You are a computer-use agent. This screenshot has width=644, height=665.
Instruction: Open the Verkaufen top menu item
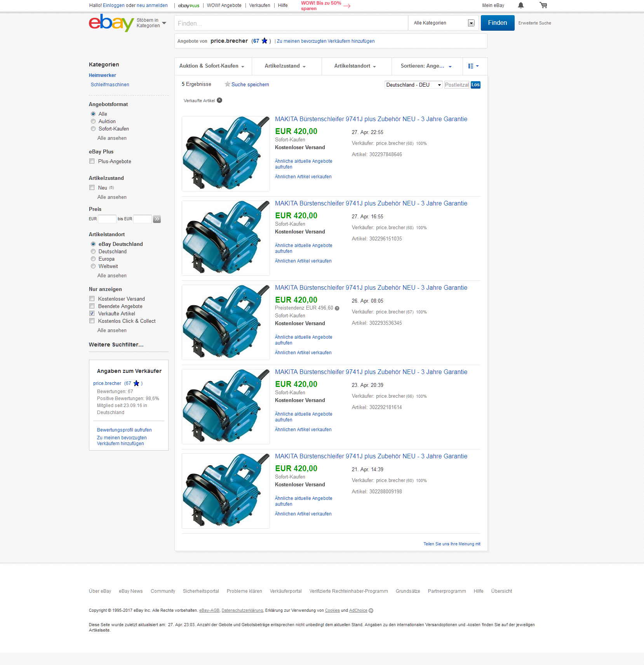(260, 5)
